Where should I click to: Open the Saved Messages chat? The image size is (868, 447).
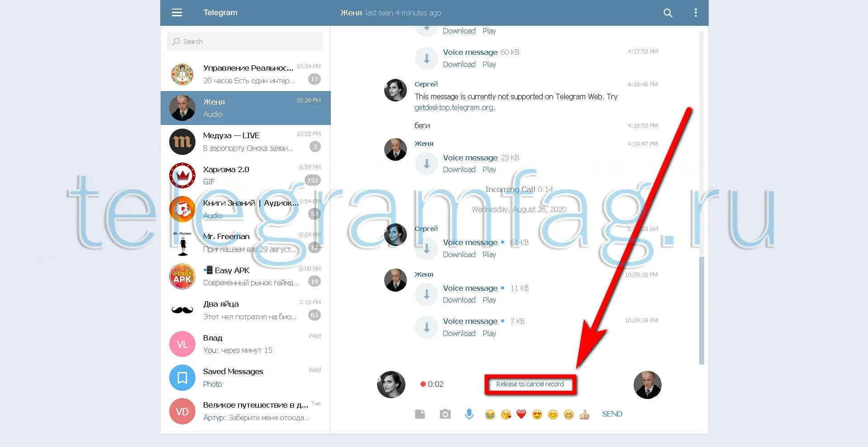(x=246, y=378)
